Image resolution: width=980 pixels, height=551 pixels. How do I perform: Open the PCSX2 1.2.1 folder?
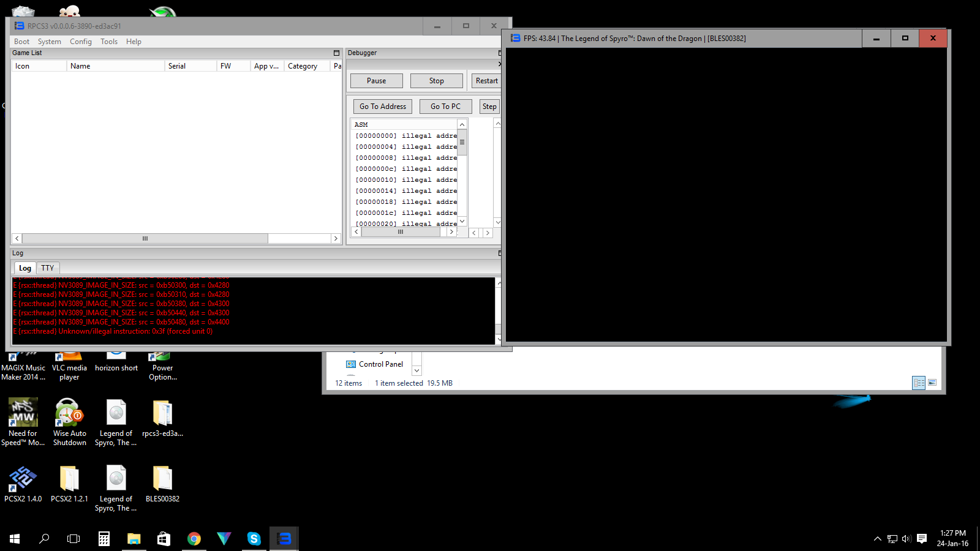tap(69, 484)
